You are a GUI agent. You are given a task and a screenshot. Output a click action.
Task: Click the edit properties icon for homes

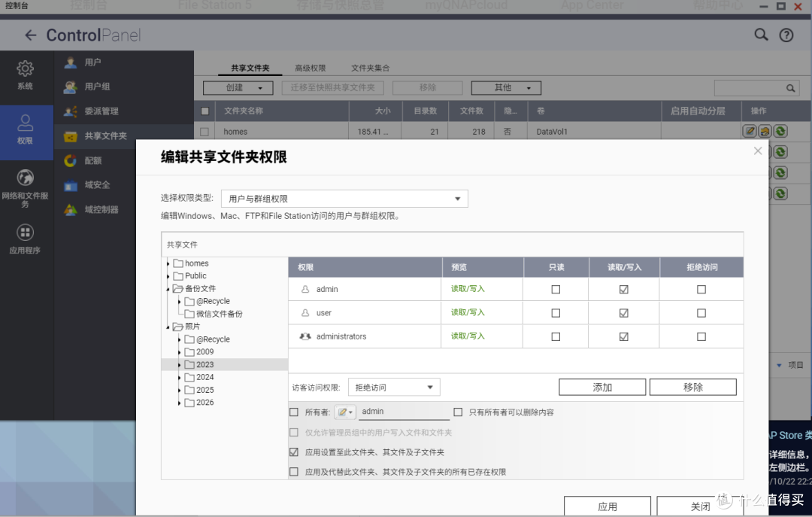(750, 131)
